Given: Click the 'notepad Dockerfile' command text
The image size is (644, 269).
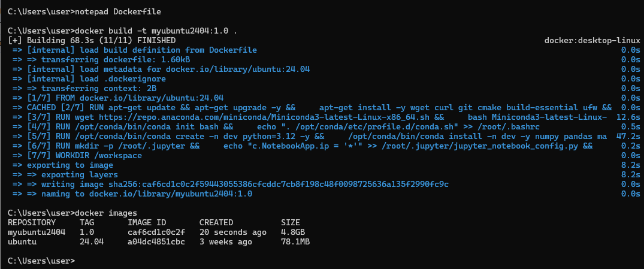Looking at the screenshot, I should tap(118, 11).
